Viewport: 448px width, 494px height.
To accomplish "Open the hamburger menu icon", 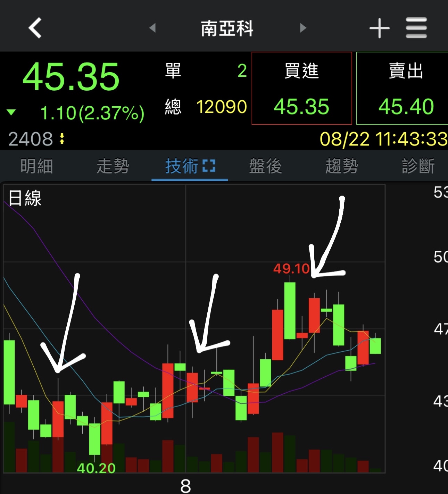I will pyautogui.click(x=416, y=28).
